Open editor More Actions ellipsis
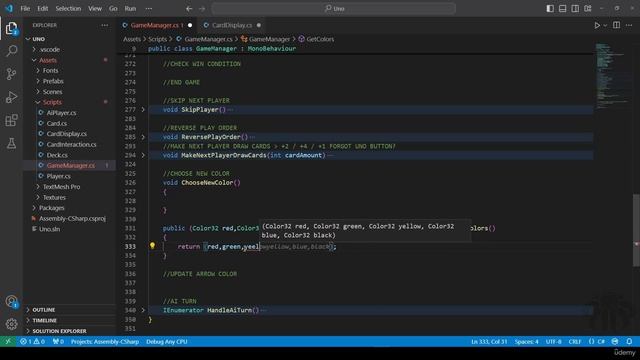 click(x=629, y=25)
